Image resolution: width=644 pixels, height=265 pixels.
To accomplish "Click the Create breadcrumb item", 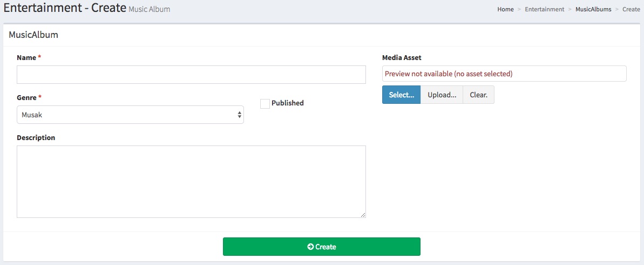I will click(631, 9).
